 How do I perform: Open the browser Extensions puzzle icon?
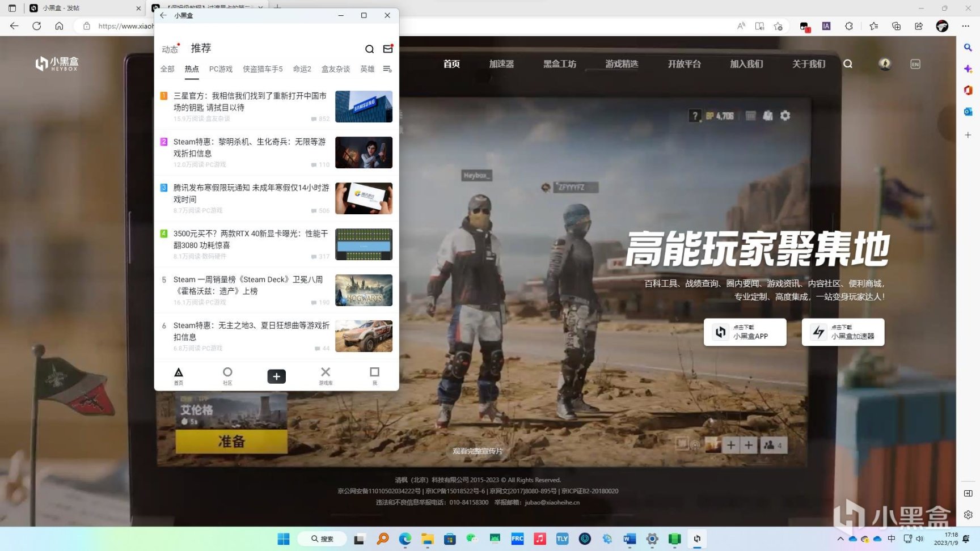click(x=849, y=26)
